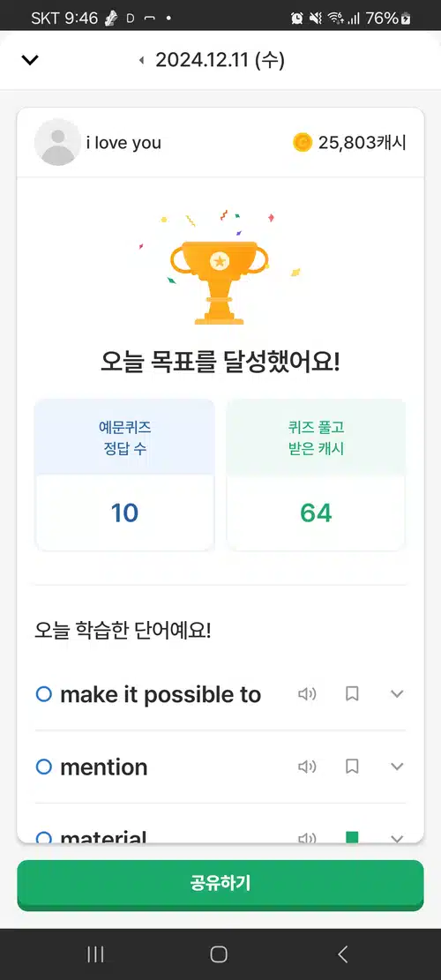Play pronunciation for 'material'
Screen dimensions: 441x980
(x=307, y=837)
